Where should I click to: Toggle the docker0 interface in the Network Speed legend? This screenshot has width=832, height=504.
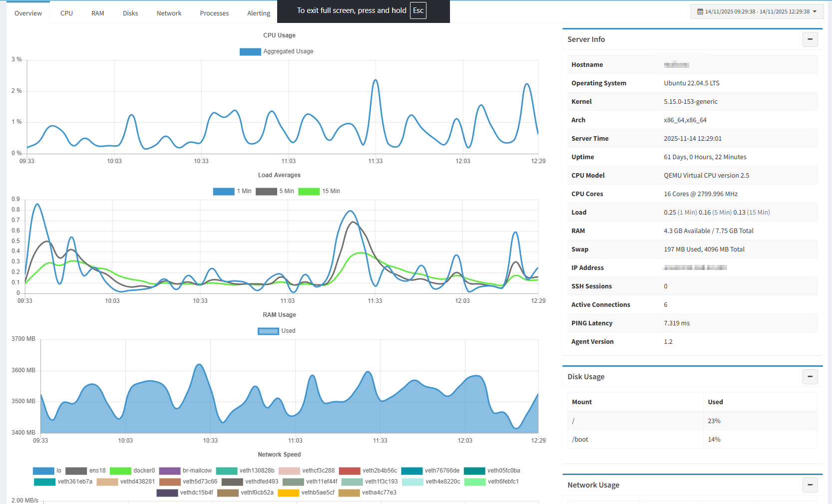click(x=133, y=471)
